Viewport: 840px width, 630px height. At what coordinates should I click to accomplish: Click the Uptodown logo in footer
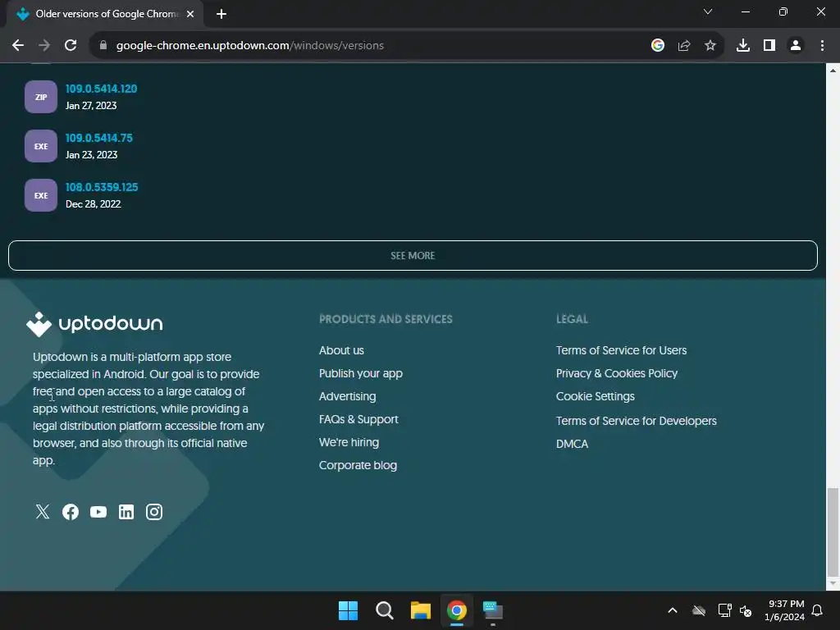pyautogui.click(x=94, y=324)
